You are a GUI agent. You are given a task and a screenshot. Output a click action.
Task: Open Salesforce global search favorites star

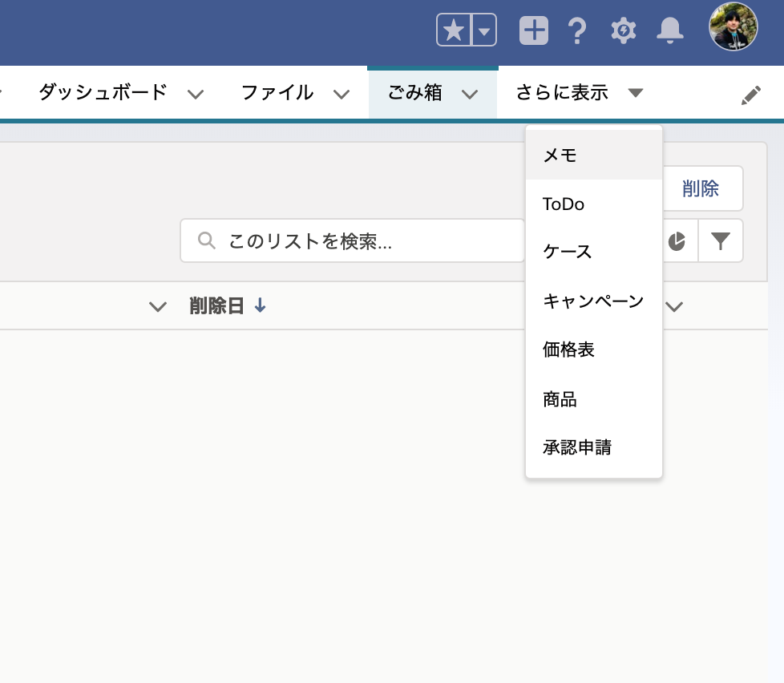[x=454, y=30]
